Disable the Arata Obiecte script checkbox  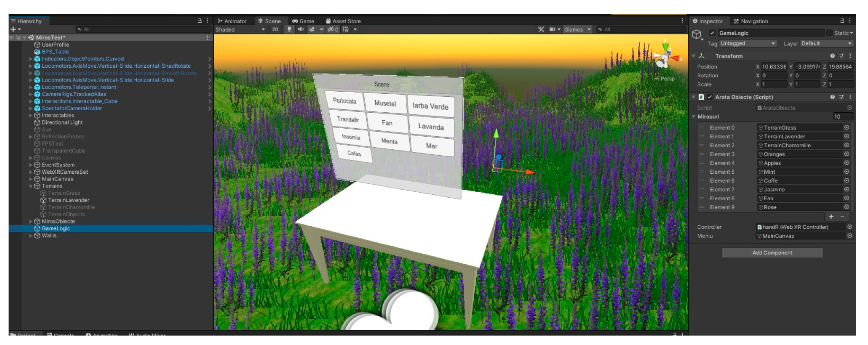pos(710,97)
